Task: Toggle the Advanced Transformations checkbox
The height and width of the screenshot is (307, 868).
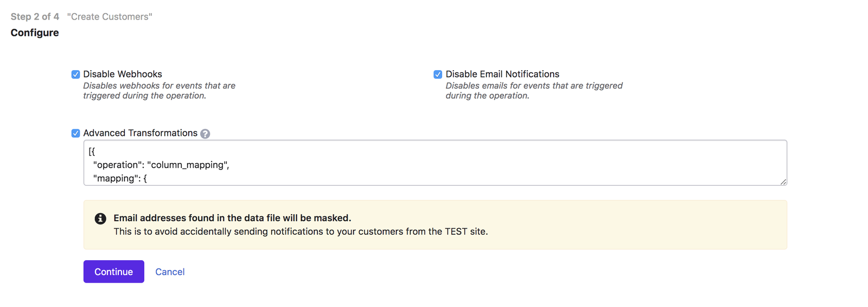Action: pyautogui.click(x=76, y=133)
